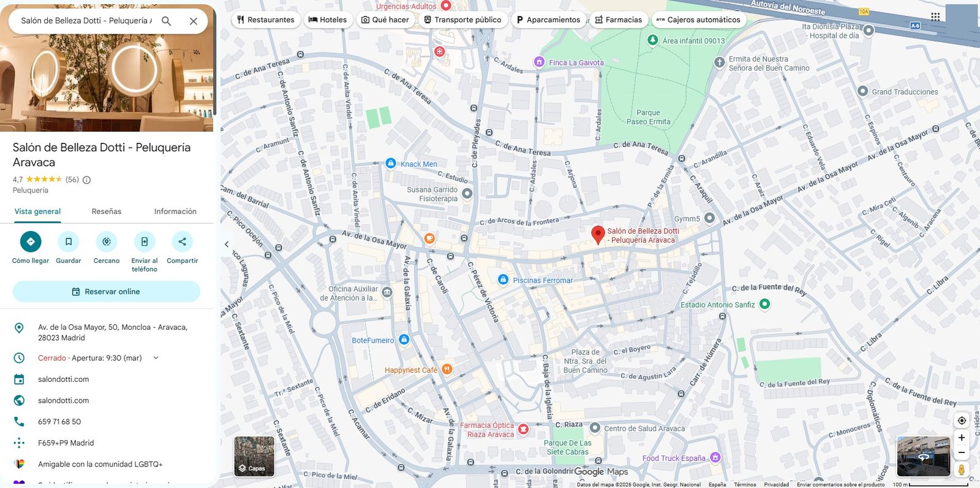Viewport: 980px width, 488px height.
Task: Open the Términos footer link
Action: pos(745,484)
